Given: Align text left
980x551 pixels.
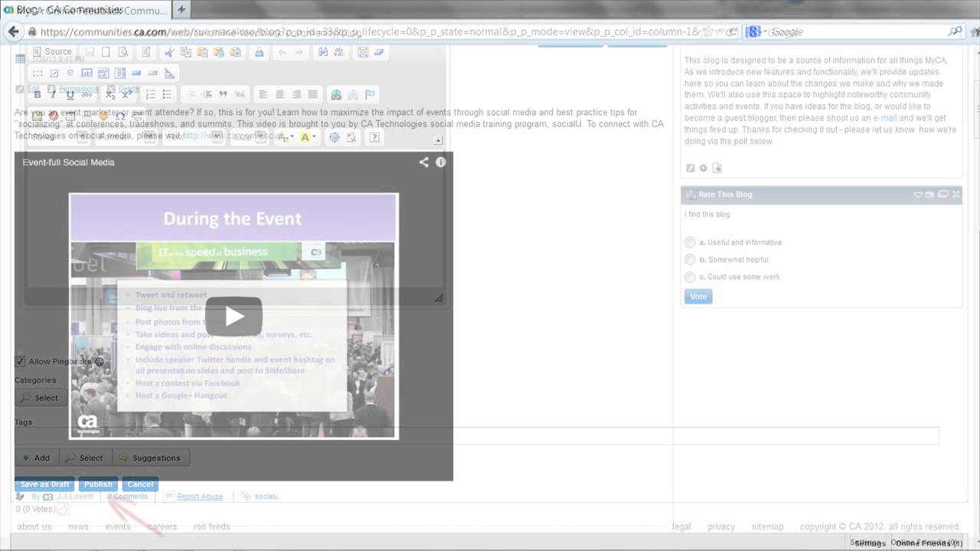Looking at the screenshot, I should pyautogui.click(x=263, y=95).
